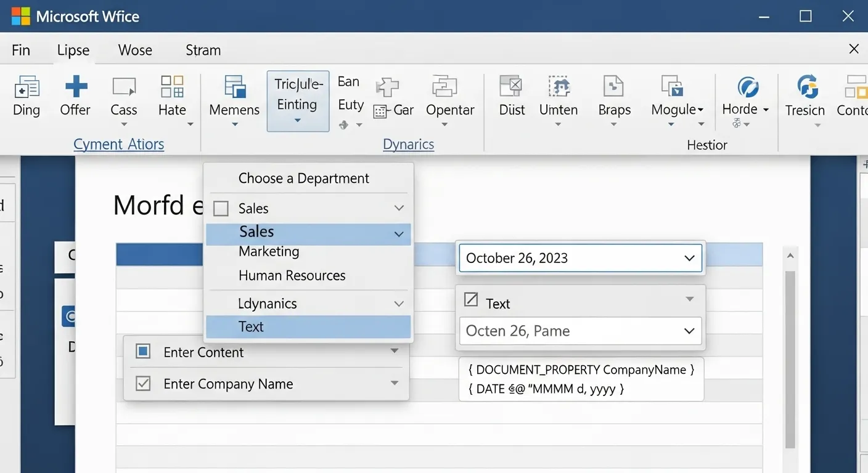868x473 pixels.
Task: Toggle the Sales checkbox
Action: coord(221,209)
